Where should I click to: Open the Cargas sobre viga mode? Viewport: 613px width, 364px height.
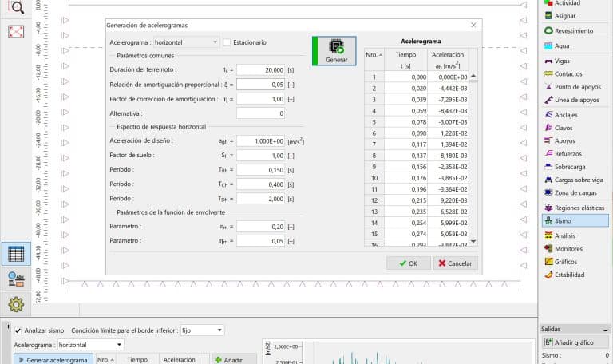pos(575,180)
